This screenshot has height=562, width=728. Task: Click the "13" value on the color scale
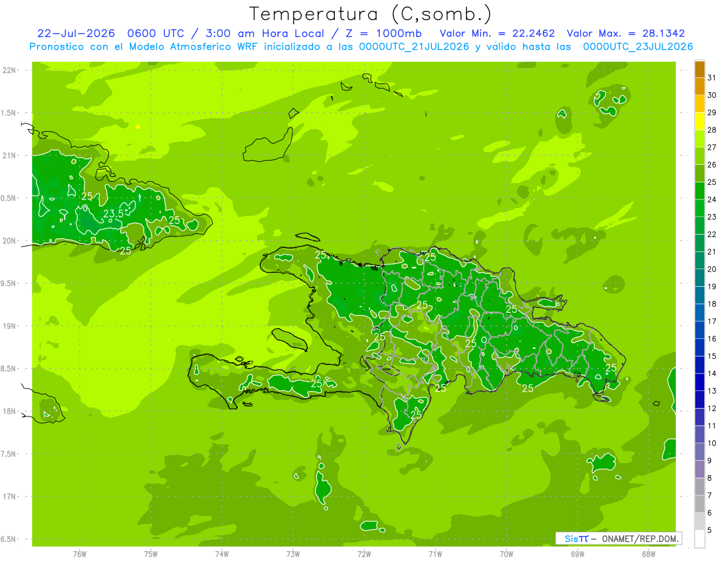(712, 391)
